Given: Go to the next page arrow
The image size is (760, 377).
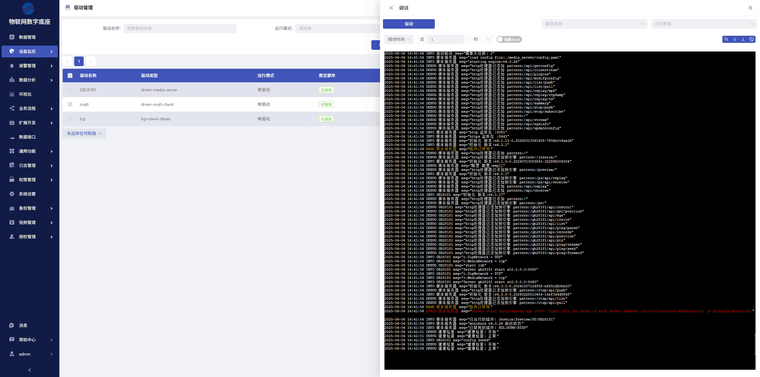Looking at the screenshot, I should (x=91, y=62).
